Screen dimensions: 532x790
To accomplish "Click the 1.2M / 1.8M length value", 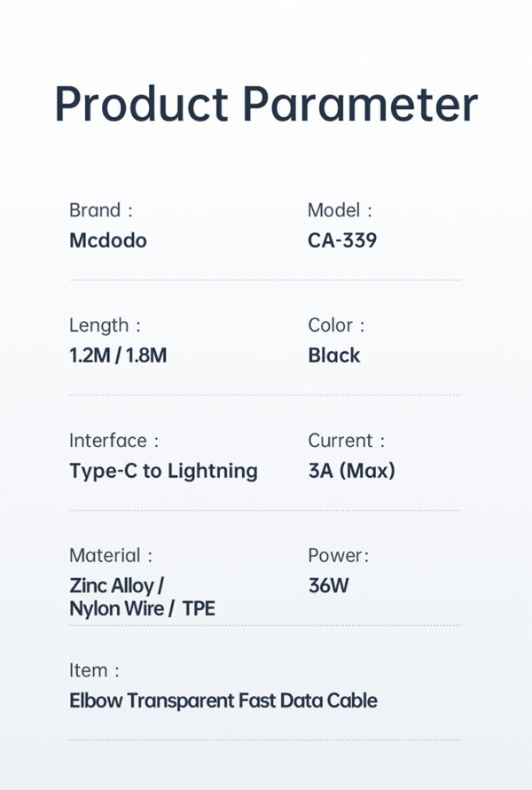I will (118, 356).
